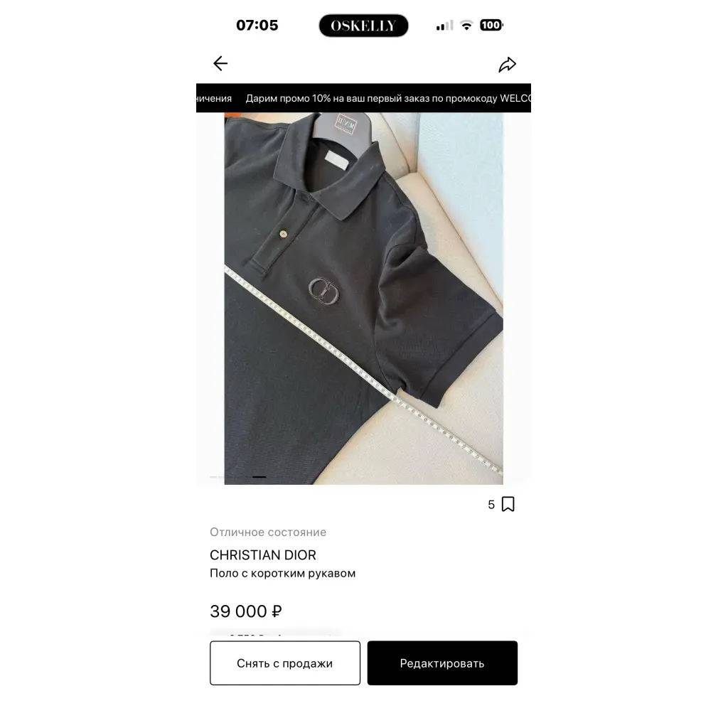Tap the battery indicator showing 100

coord(491,25)
